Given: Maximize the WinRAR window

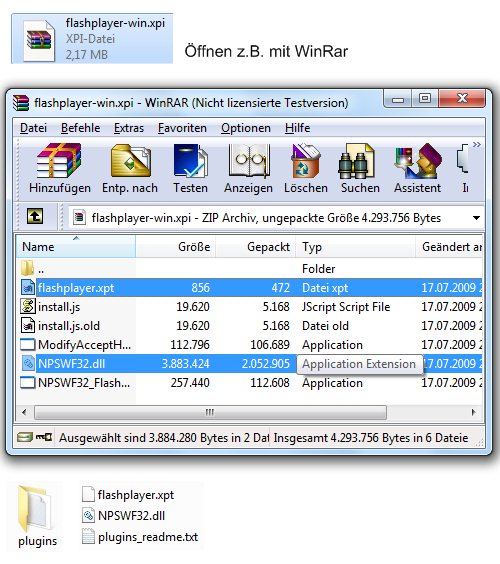Looking at the screenshot, I should 425,99.
